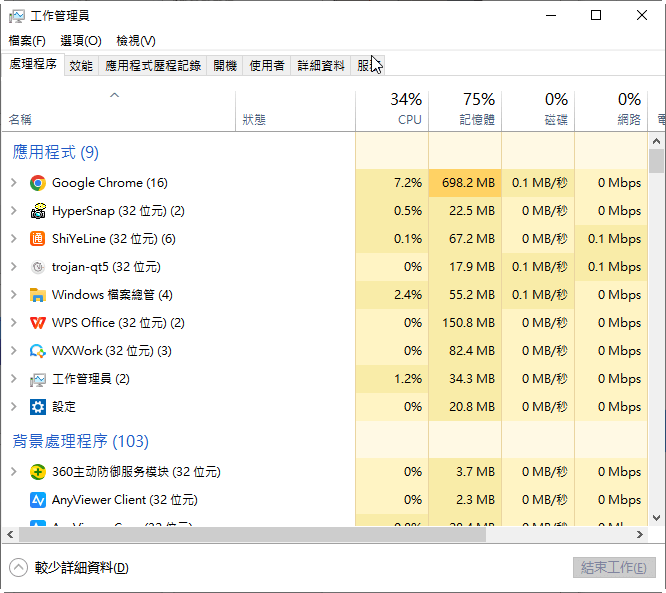The width and height of the screenshot is (666, 593).
Task: Click Chrome's 7.2% CPU value
Action: click(x=408, y=183)
